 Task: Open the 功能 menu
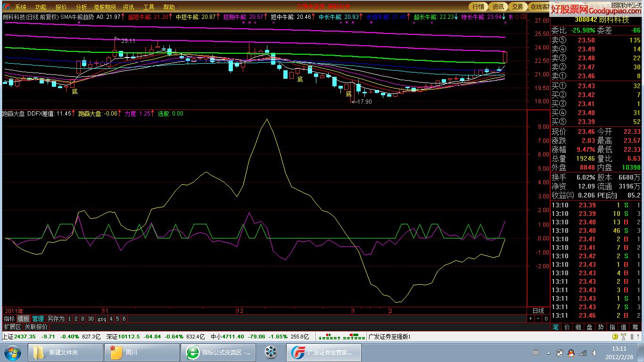[41, 7]
